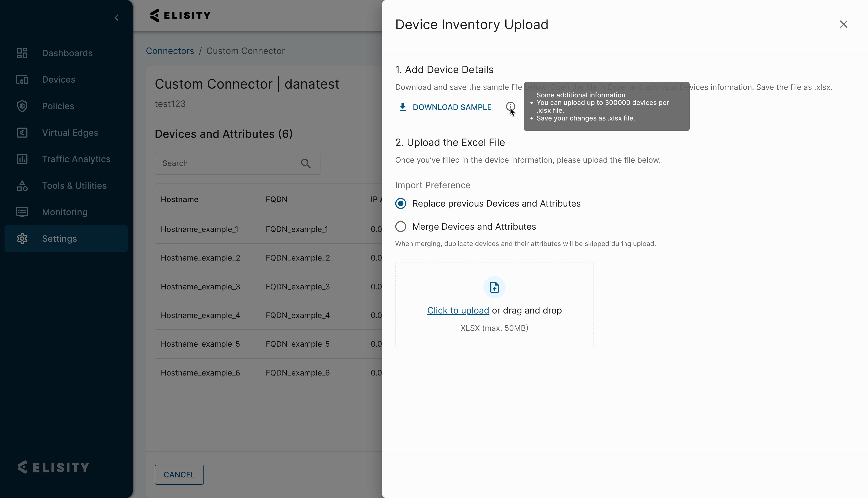
Task: Select the Hostname_example_6 cell
Action: point(200,373)
